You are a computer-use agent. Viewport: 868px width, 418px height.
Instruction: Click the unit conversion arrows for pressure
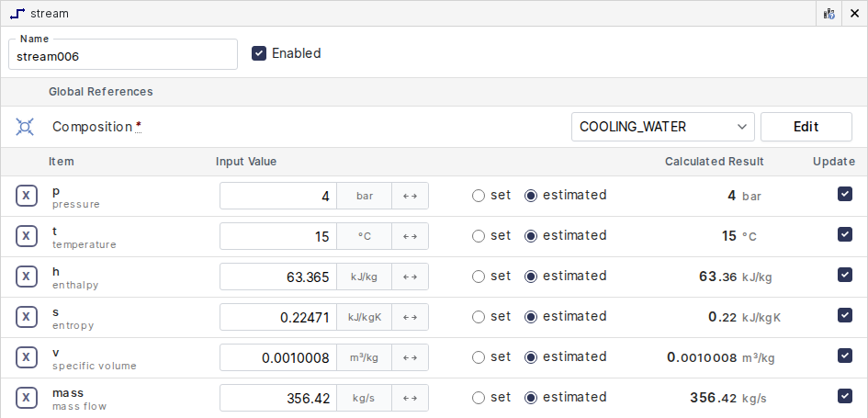pos(410,196)
